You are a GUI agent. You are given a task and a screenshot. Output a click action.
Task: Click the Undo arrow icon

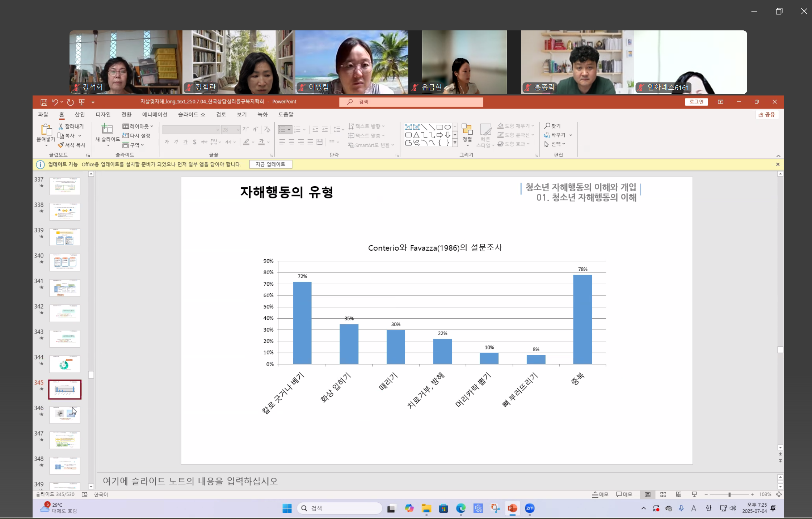[55, 102]
